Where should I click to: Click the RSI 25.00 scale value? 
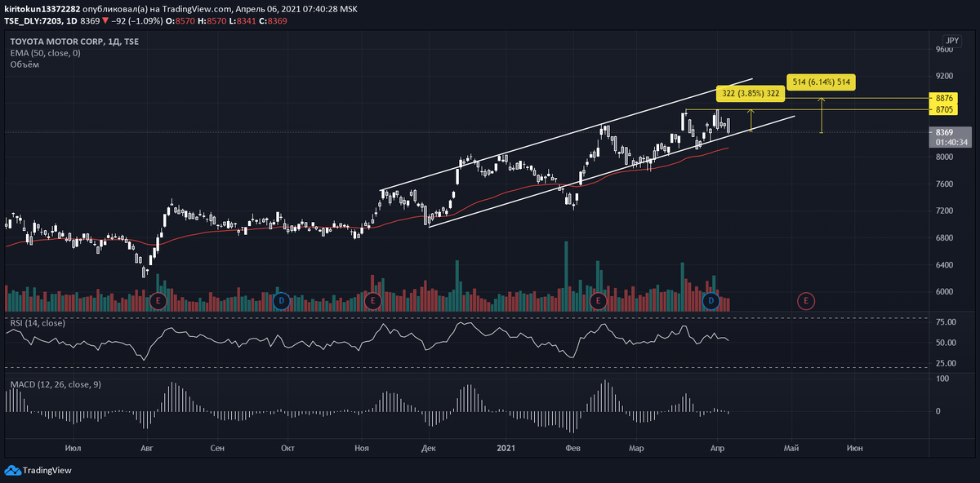(x=946, y=363)
